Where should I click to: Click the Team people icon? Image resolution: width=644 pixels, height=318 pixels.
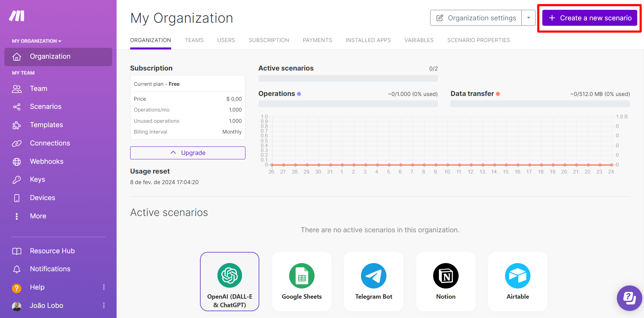coord(17,89)
